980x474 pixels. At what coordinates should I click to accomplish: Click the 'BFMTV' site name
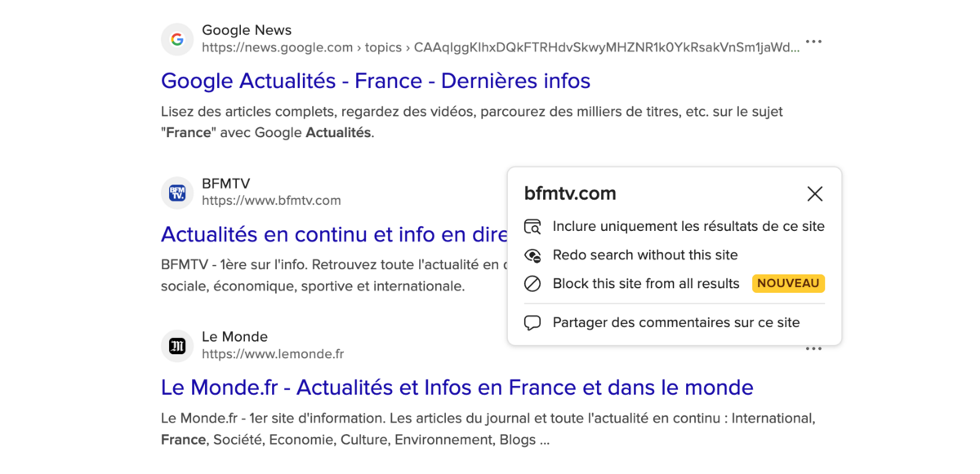pyautogui.click(x=226, y=184)
